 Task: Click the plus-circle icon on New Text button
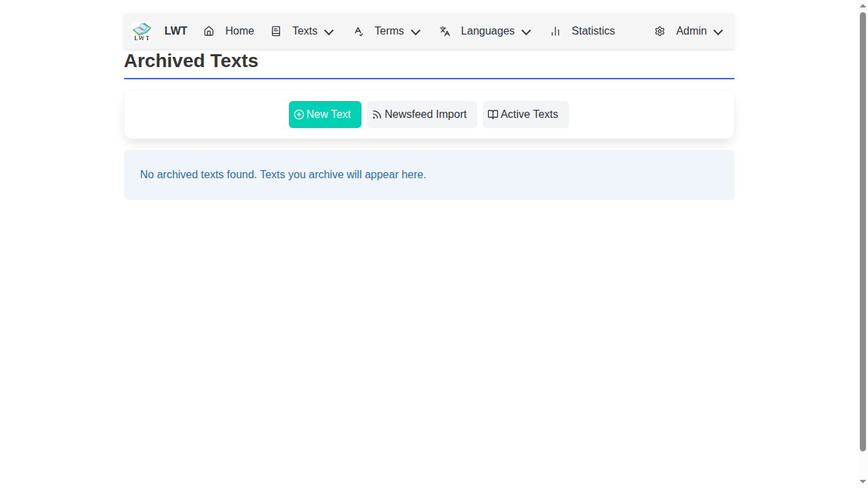(298, 115)
